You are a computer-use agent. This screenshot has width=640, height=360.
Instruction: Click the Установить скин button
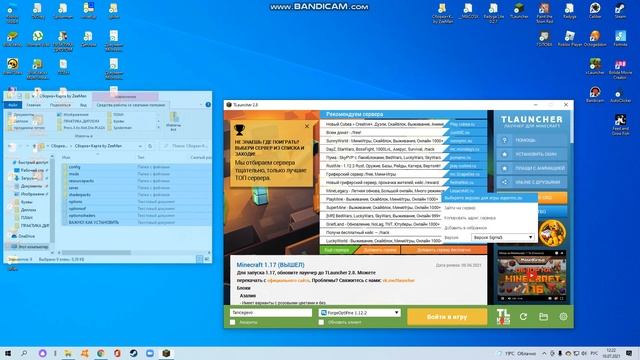pos(532,154)
